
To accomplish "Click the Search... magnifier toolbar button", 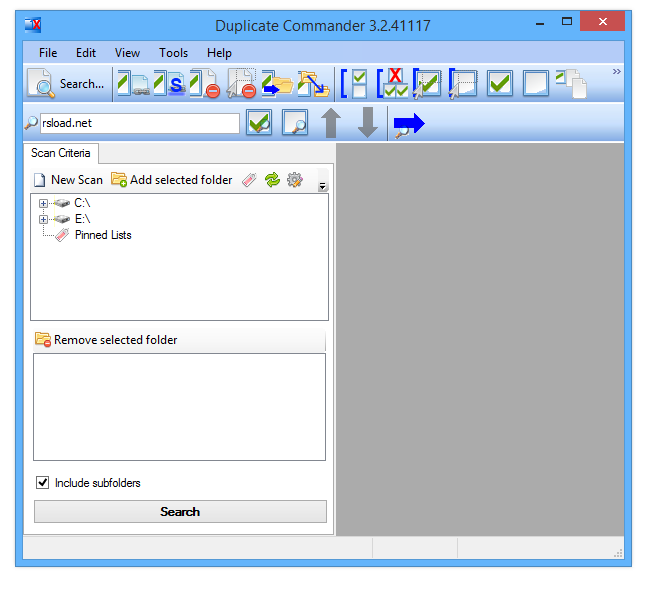I will [67, 84].
